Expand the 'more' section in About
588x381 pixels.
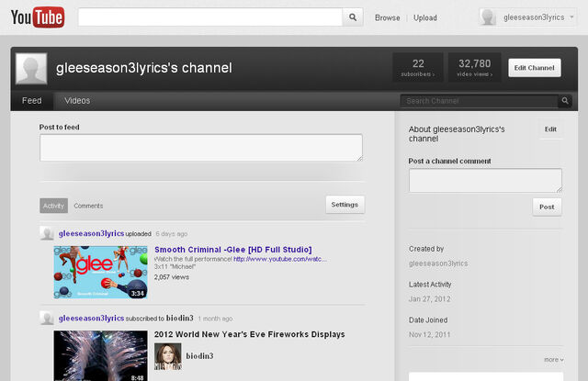coord(553,360)
